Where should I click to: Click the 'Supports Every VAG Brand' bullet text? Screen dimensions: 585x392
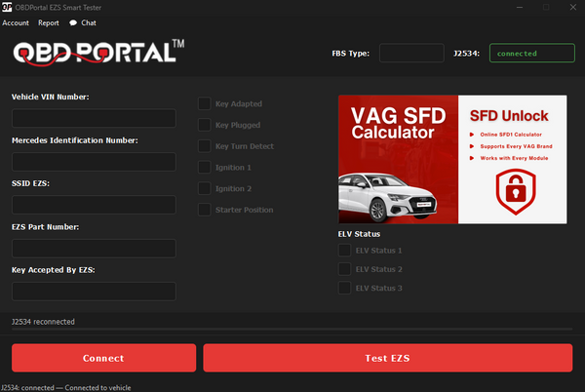516,146
